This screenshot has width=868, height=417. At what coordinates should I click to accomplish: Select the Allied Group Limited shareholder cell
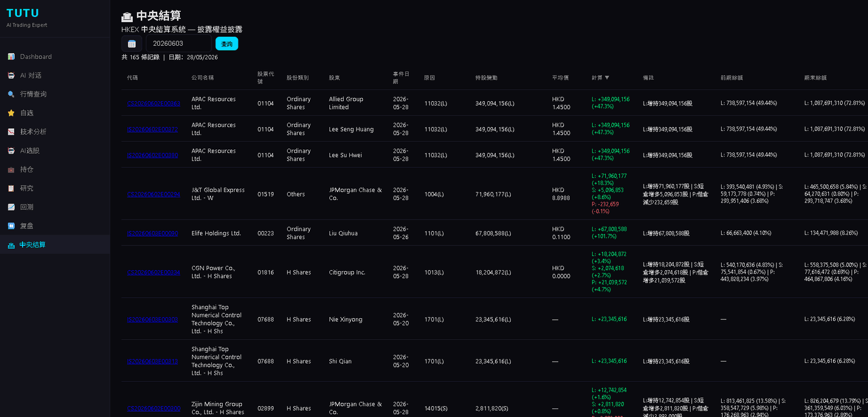[346, 103]
